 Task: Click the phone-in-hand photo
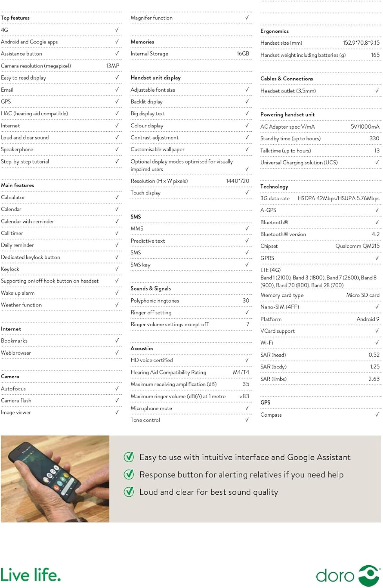(x=55, y=479)
